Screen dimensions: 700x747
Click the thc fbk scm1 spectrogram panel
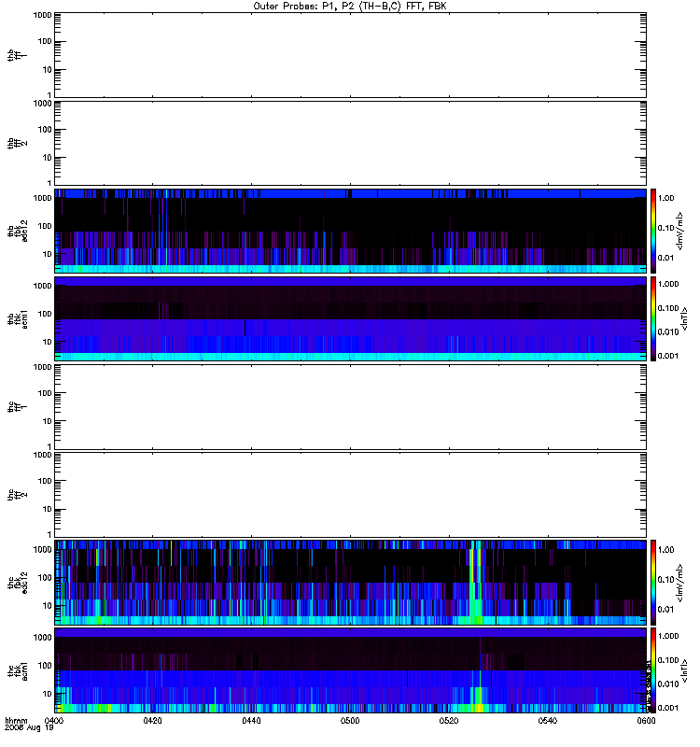point(350,670)
